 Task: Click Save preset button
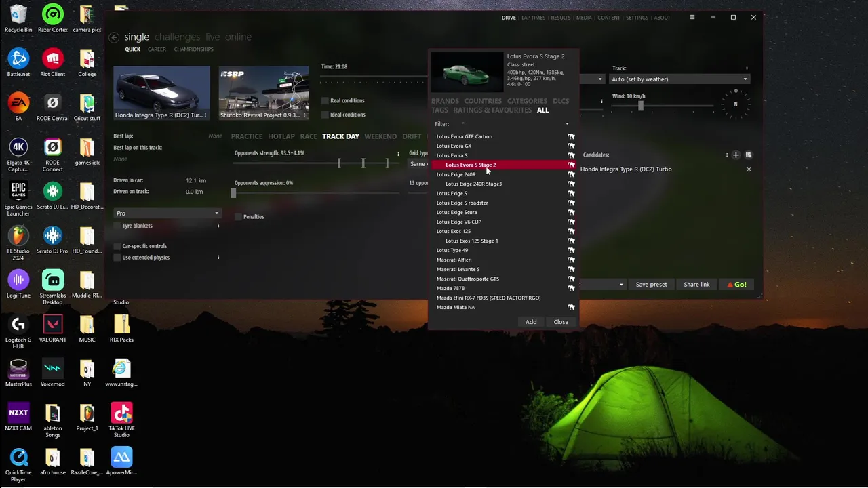pyautogui.click(x=651, y=285)
